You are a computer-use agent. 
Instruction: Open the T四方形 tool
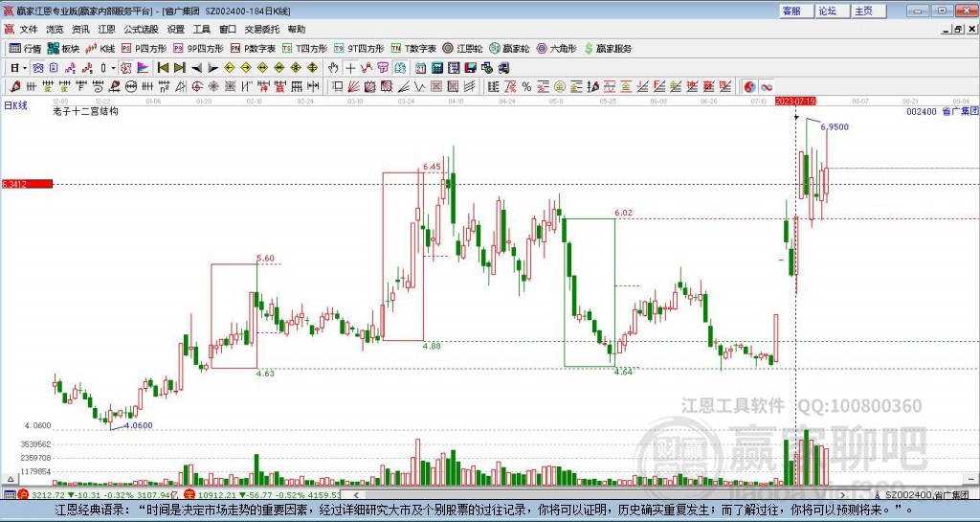(304, 48)
